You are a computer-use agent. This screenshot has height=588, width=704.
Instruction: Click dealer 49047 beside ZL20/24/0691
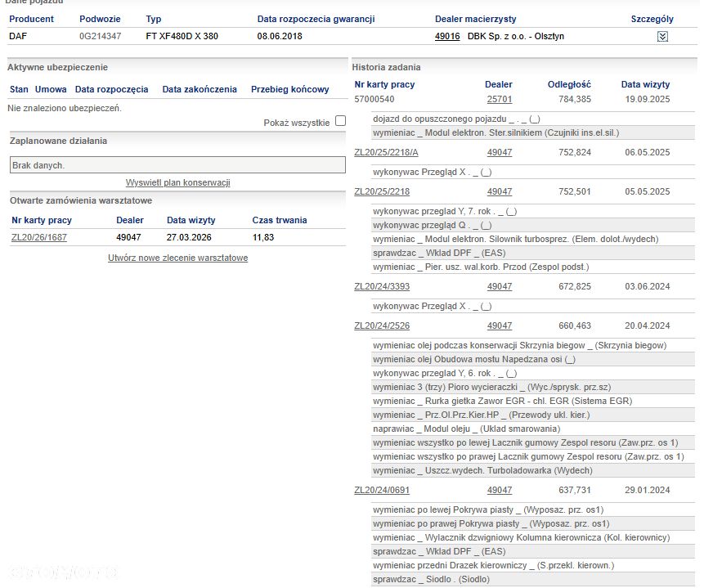coord(500,490)
